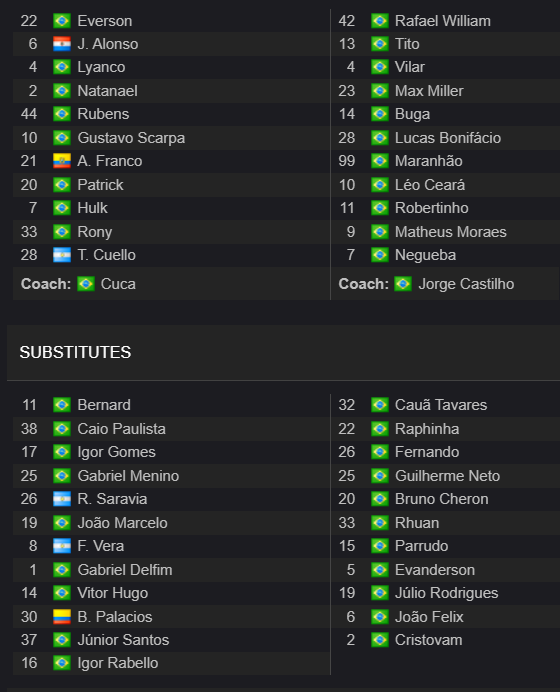Click the SUBSTITUTES section header

pyautogui.click(x=75, y=353)
